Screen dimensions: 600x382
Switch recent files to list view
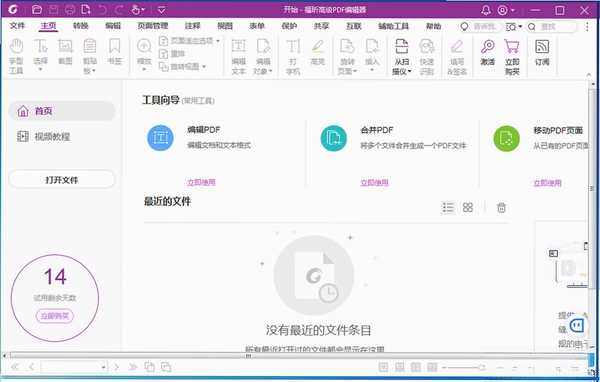448,207
